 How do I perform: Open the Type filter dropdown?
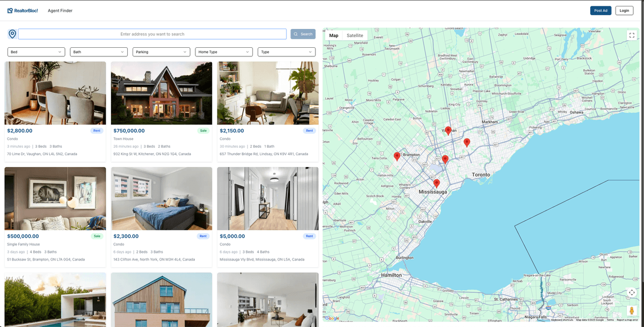(287, 52)
